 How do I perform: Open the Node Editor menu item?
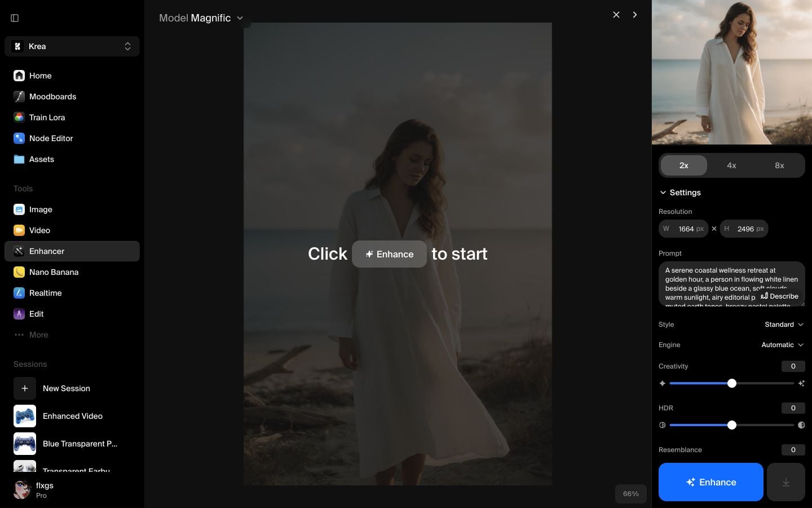pyautogui.click(x=72, y=138)
